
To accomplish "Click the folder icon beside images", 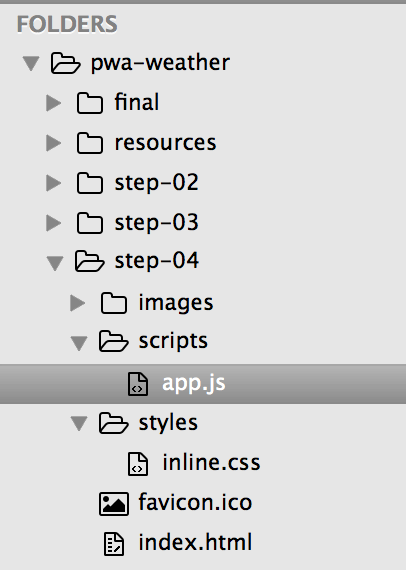I will (x=114, y=303).
